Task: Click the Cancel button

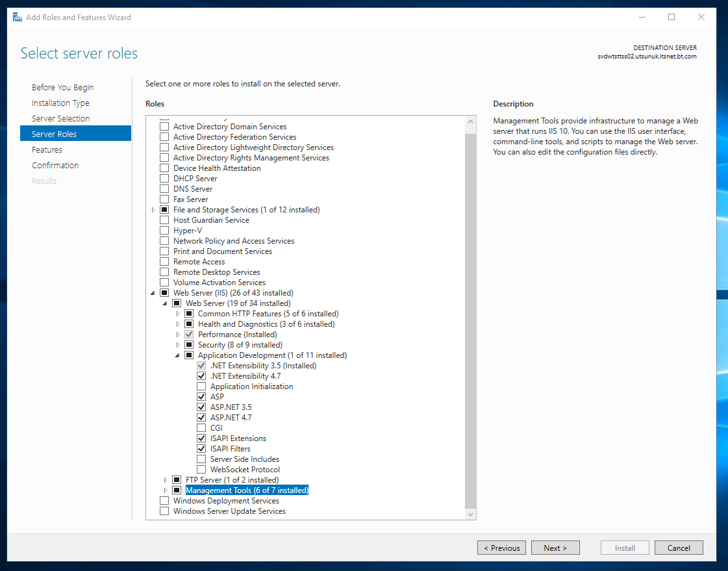Action: click(679, 548)
